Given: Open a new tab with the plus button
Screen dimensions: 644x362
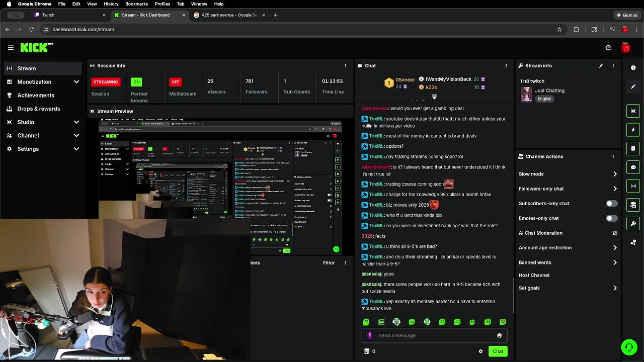Looking at the screenshot, I should [275, 15].
